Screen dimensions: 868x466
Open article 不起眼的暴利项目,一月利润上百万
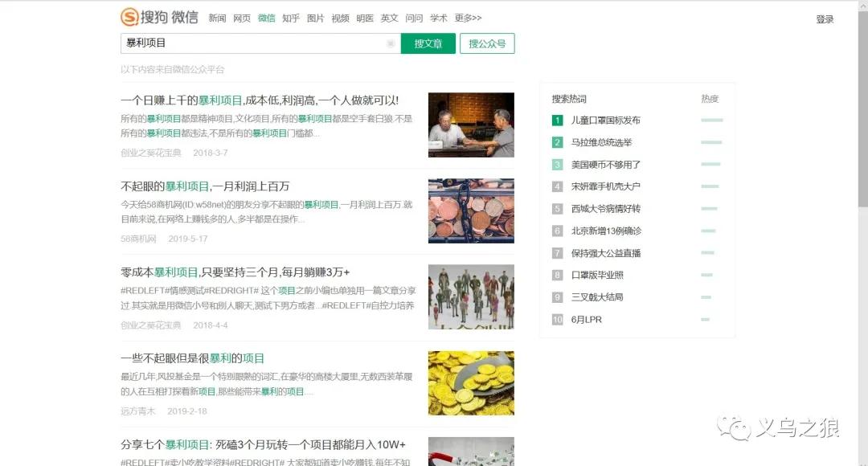pyautogui.click(x=205, y=186)
